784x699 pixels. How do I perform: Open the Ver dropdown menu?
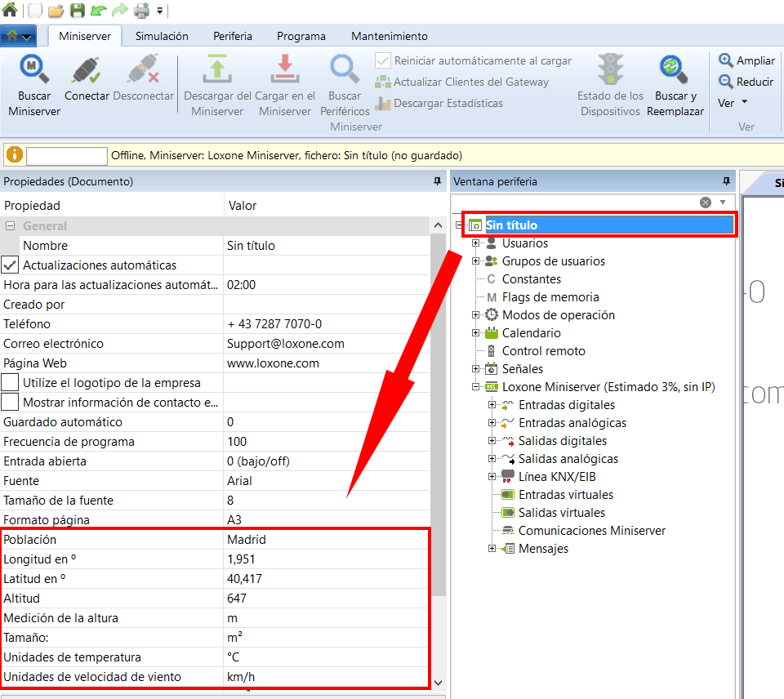(733, 103)
